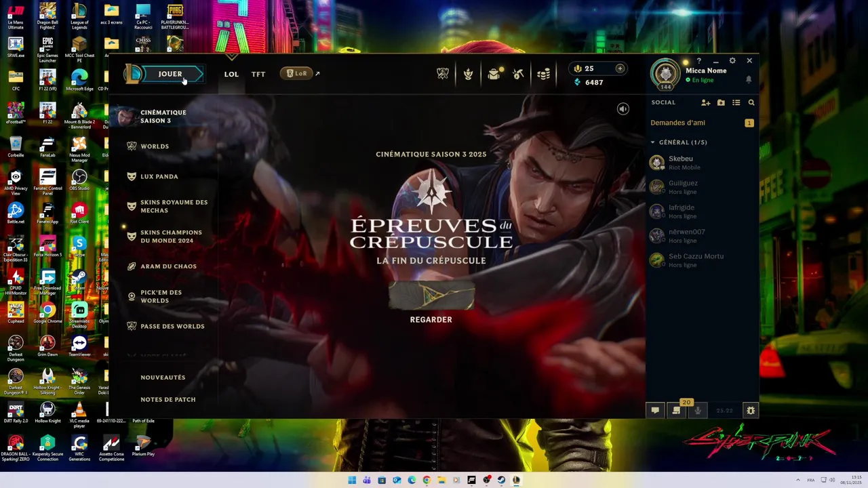This screenshot has height=488, width=868.
Task: Select the LUX PANDA entry
Action: click(159, 176)
